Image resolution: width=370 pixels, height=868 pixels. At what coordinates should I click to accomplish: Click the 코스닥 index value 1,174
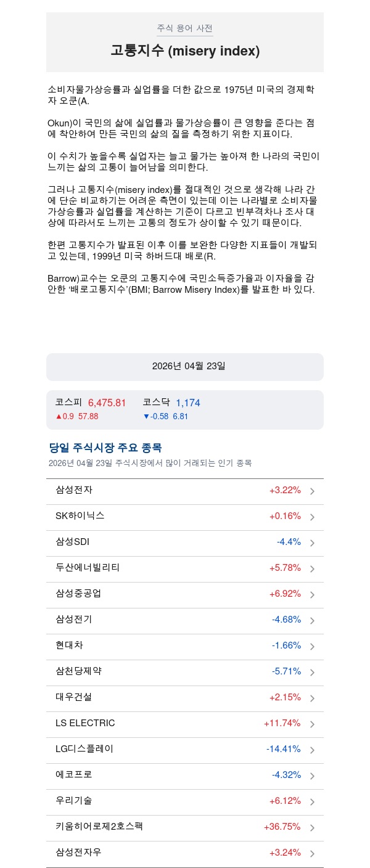(x=188, y=403)
